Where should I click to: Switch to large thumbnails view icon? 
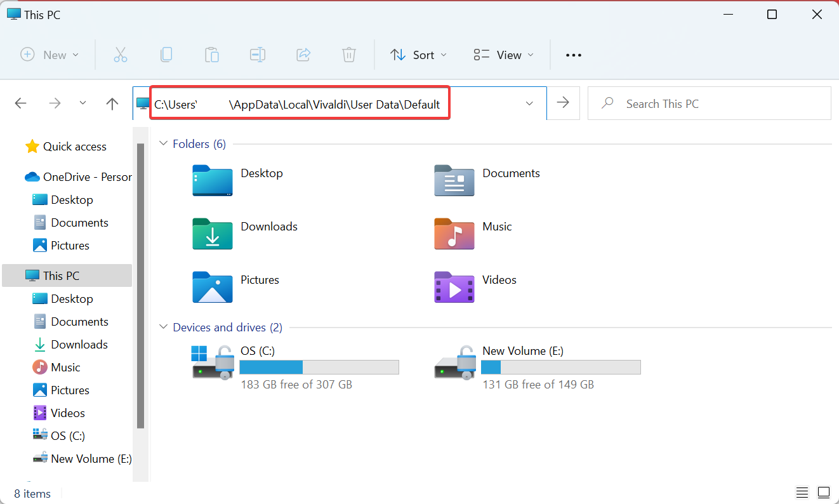pos(824,493)
